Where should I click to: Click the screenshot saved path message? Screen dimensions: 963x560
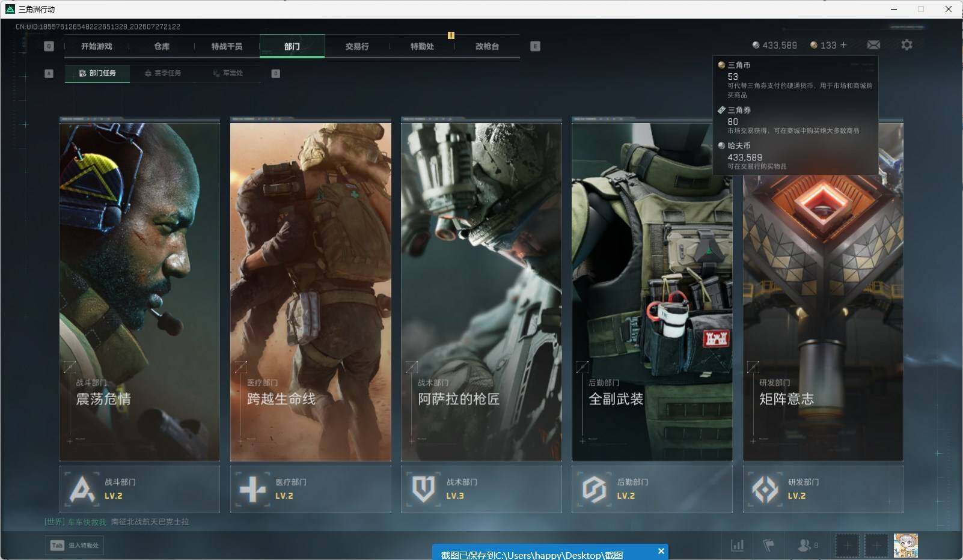(532, 555)
